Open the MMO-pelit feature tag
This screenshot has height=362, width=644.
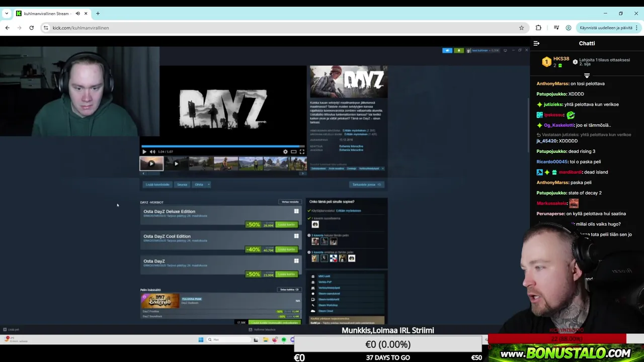click(324, 276)
